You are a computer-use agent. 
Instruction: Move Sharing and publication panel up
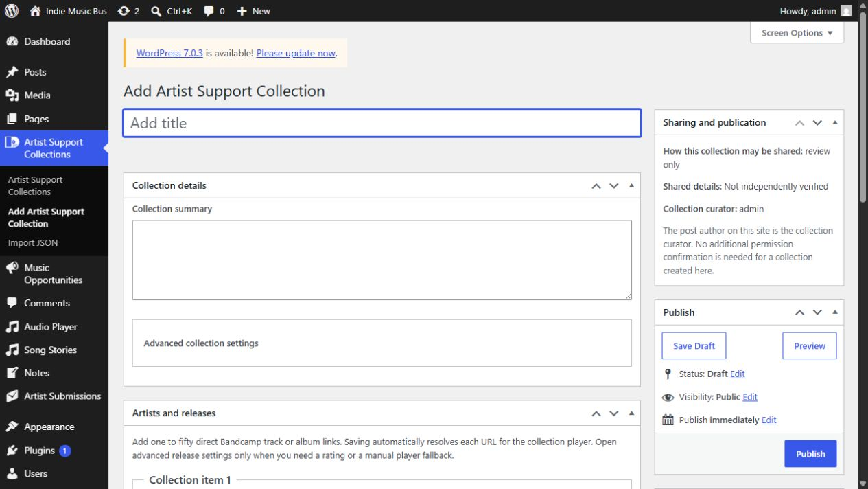click(x=799, y=123)
